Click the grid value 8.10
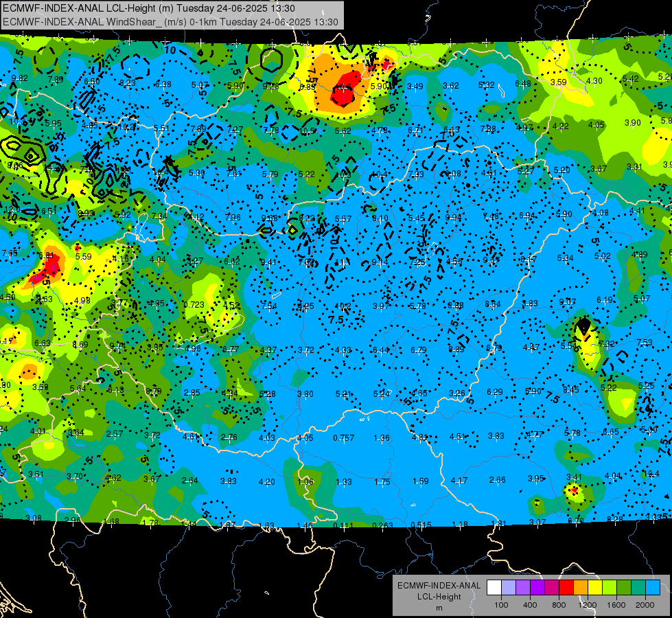Image resolution: width=672 pixels, height=618 pixels. (380, 219)
